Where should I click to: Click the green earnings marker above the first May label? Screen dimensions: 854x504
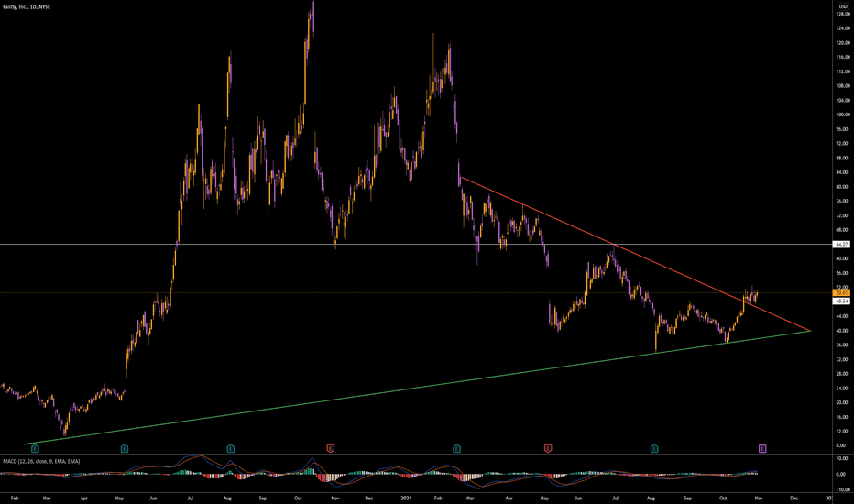click(x=125, y=448)
